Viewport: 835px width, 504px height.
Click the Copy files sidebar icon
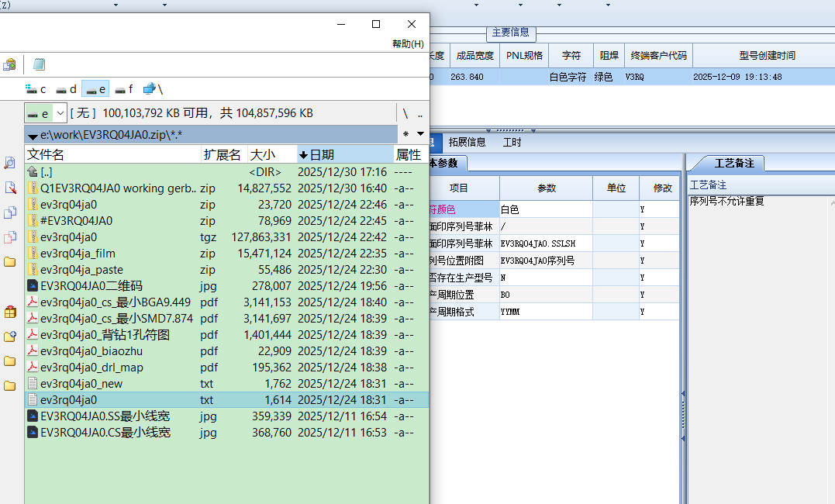(x=9, y=212)
